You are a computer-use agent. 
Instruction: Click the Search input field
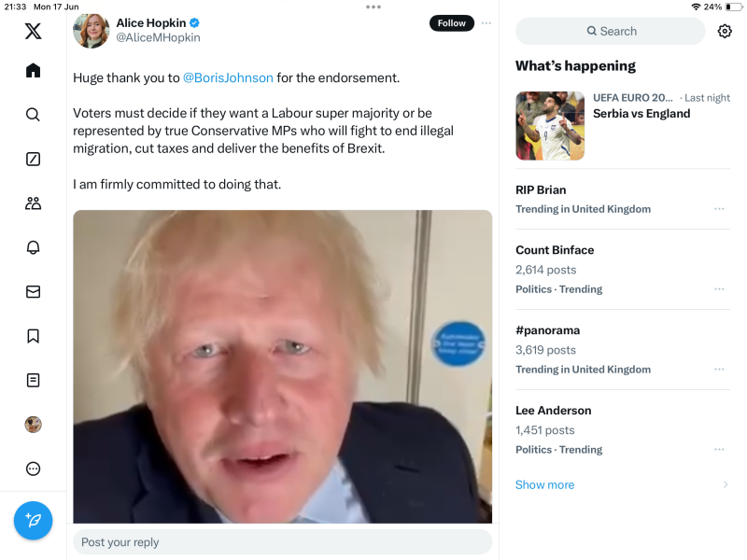pos(611,31)
